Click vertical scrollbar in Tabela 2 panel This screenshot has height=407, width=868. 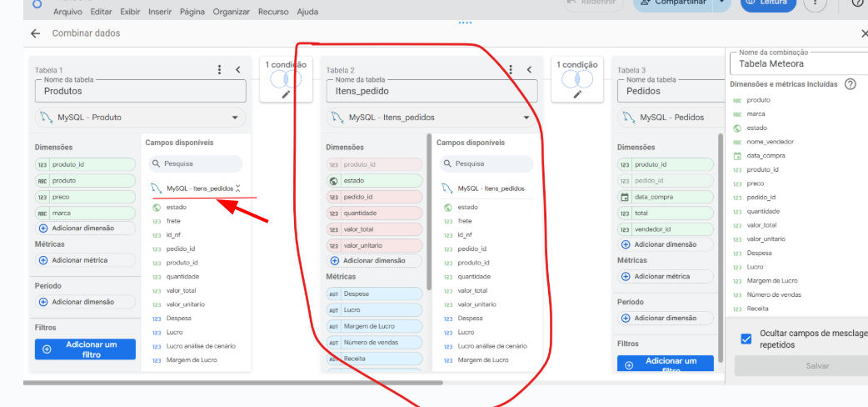[x=429, y=211]
